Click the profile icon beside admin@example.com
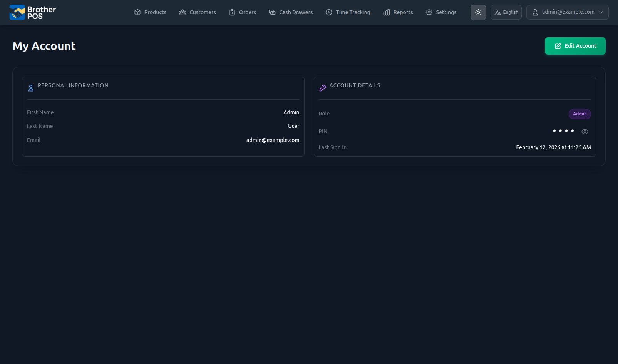Image resolution: width=618 pixels, height=364 pixels. pyautogui.click(x=535, y=12)
